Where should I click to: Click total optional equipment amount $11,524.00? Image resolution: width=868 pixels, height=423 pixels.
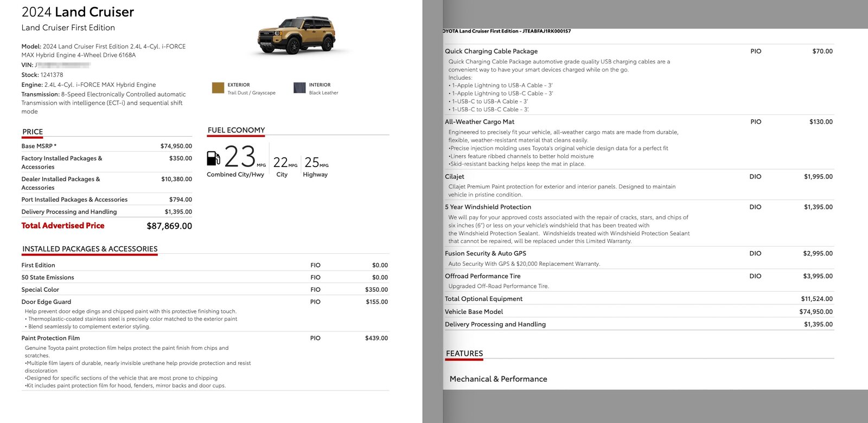[x=817, y=299]
